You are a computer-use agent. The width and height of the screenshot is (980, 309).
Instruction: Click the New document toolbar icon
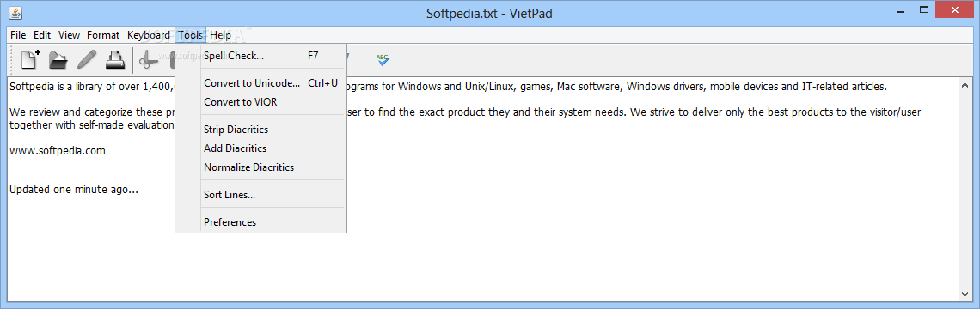[x=31, y=59]
